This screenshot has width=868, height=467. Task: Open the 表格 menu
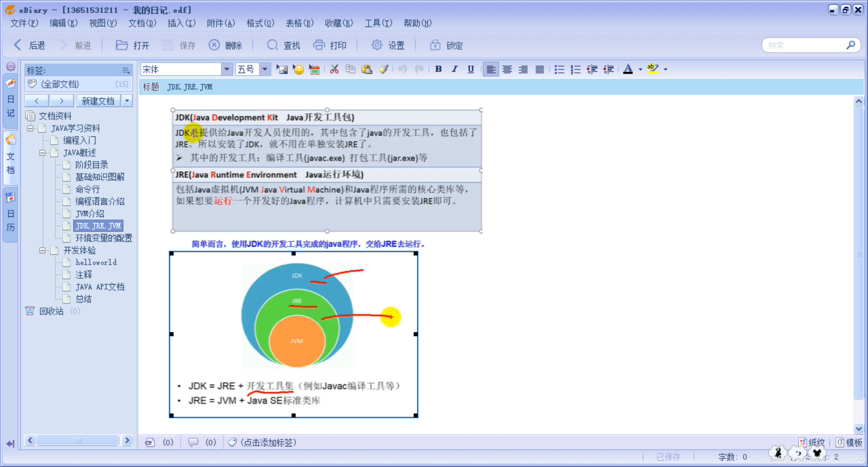point(300,23)
